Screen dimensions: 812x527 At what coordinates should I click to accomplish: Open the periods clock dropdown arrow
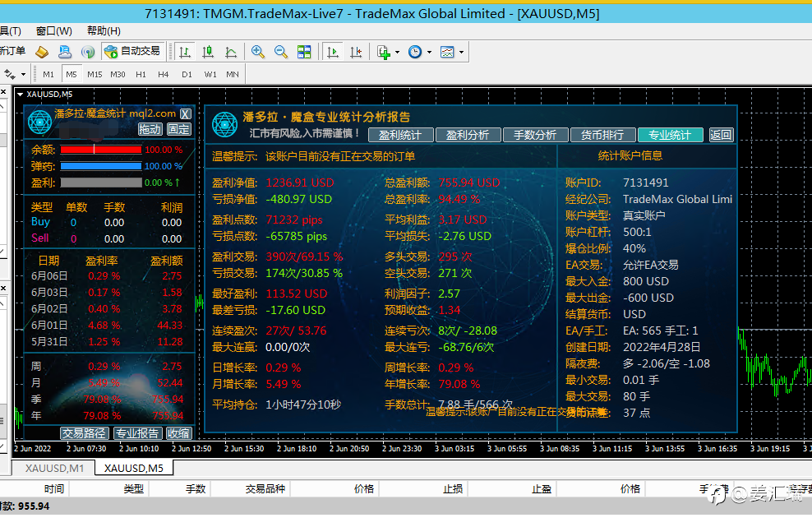(x=429, y=53)
